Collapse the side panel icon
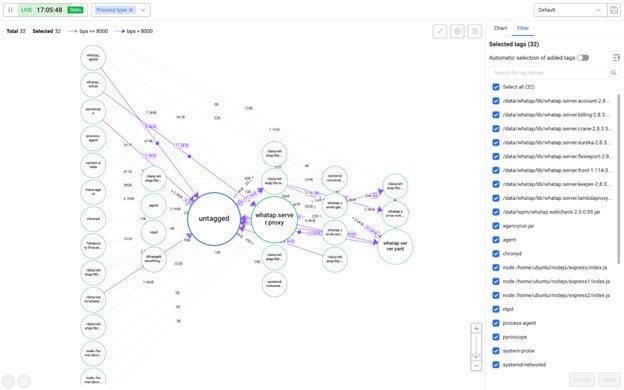The height and width of the screenshot is (390, 624). [x=474, y=31]
